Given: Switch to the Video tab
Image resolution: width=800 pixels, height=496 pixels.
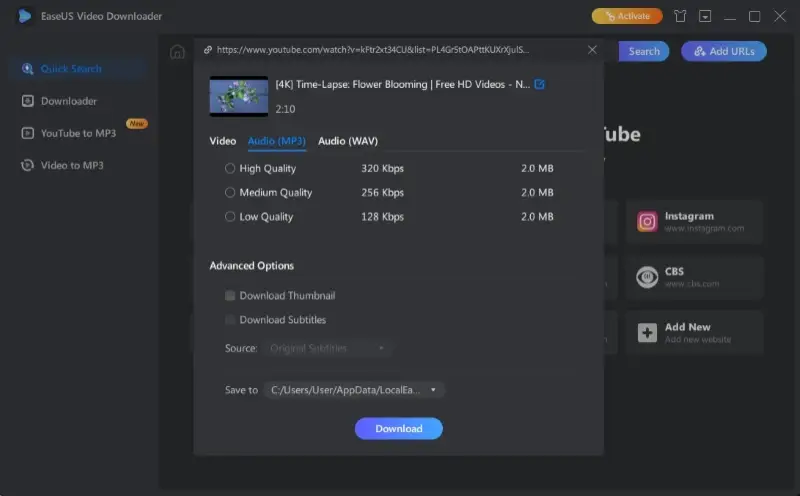Looking at the screenshot, I should 222,141.
